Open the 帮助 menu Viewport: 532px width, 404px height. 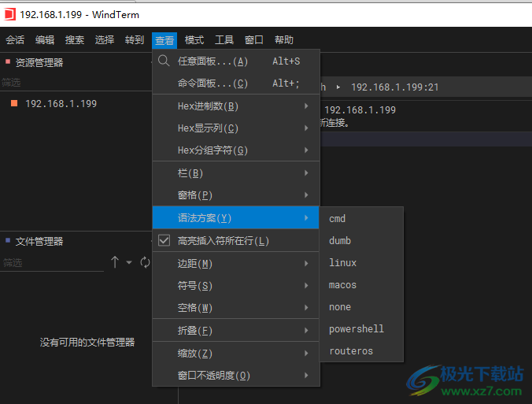(x=284, y=40)
